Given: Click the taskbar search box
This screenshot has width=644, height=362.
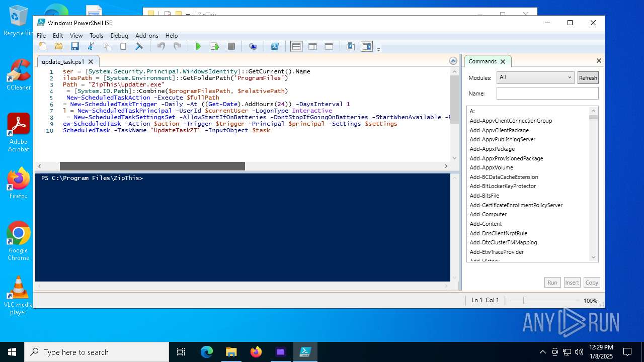Looking at the screenshot, I should pos(97,352).
